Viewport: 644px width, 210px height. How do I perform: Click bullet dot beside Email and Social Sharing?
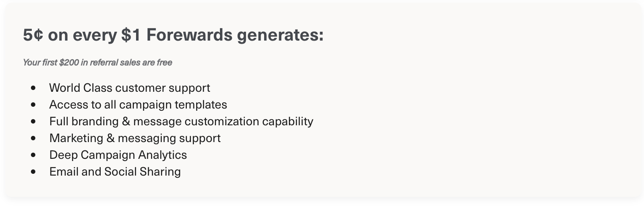(33, 172)
